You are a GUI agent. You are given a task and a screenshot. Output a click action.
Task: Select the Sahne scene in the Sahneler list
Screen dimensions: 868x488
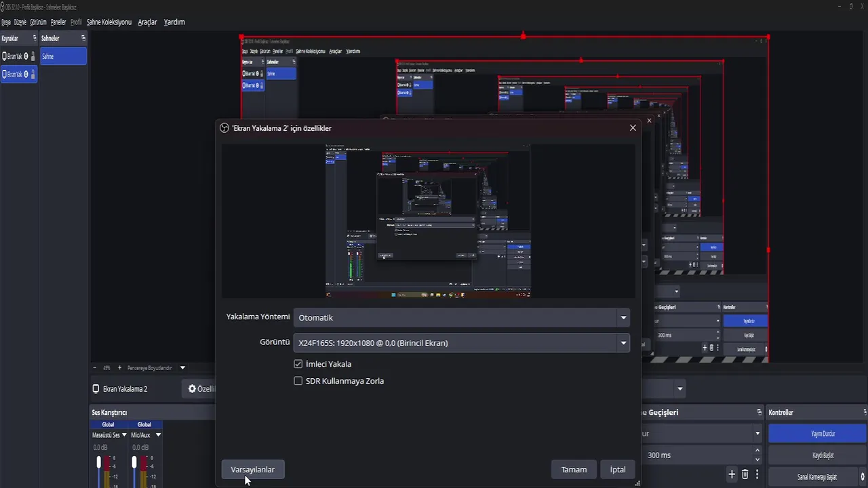63,56
